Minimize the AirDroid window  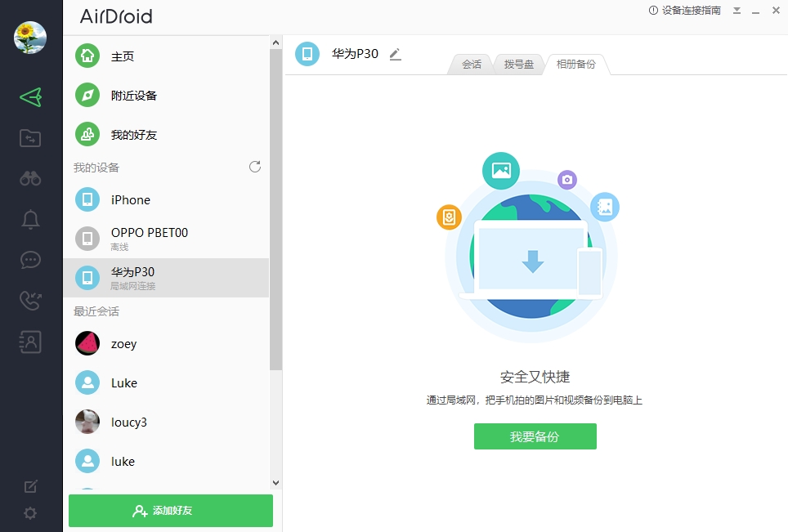tap(755, 11)
